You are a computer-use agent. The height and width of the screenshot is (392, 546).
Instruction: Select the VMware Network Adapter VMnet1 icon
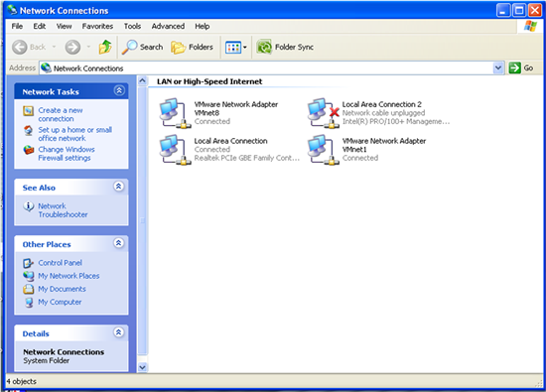pos(324,150)
